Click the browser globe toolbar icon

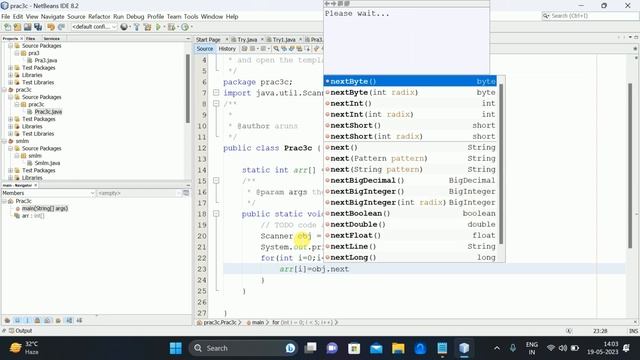[124, 27]
